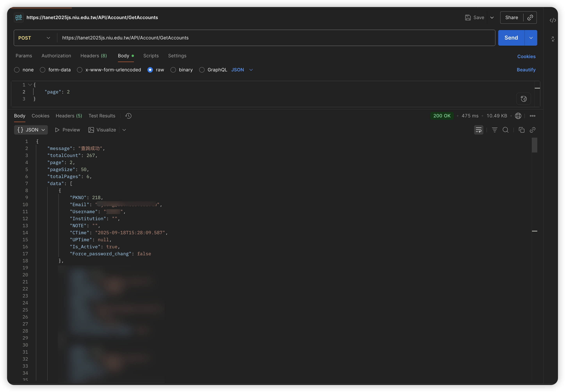Click the Beautify link
Image resolution: width=565 pixels, height=392 pixels.
click(x=526, y=70)
